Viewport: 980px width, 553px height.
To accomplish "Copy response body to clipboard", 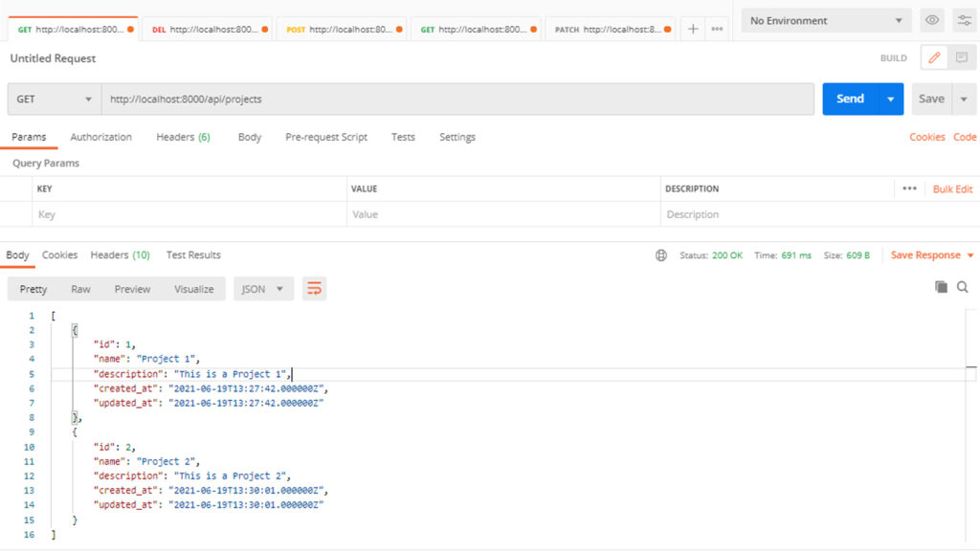I will coord(941,287).
